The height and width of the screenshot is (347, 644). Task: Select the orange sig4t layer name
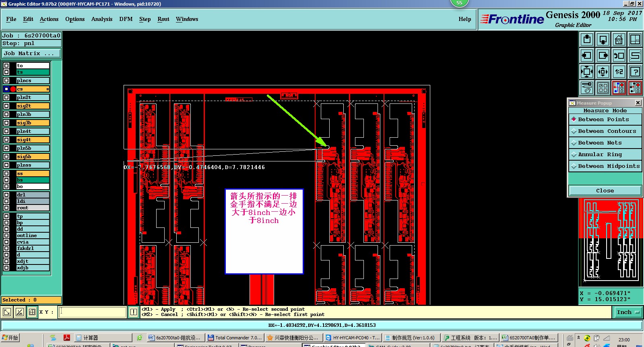[33, 140]
